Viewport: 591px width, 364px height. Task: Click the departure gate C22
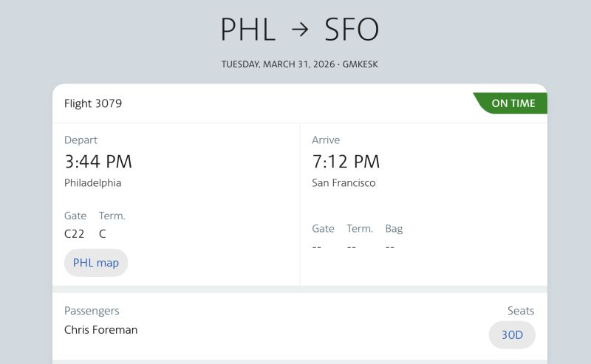[74, 234]
